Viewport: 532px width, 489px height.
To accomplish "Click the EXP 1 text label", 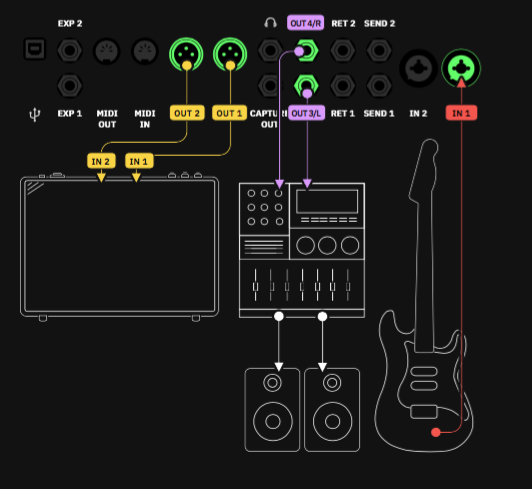I will (70, 113).
